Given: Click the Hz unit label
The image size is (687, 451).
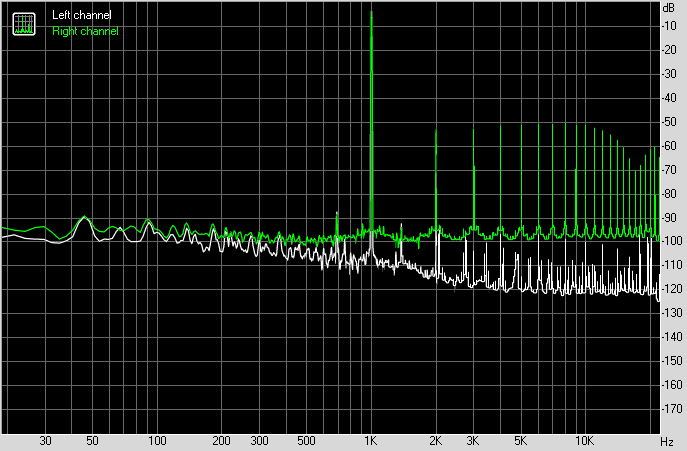Looking at the screenshot, I should tap(667, 441).
